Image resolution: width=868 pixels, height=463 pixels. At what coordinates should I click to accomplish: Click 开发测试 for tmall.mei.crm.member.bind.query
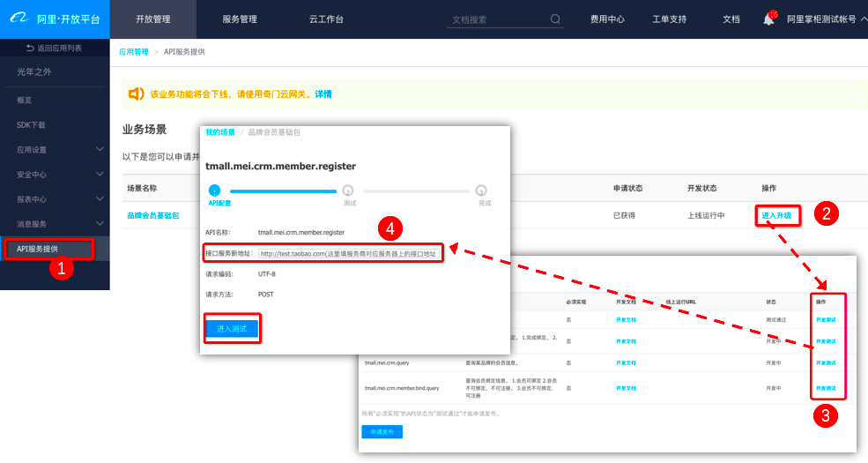pos(826,388)
